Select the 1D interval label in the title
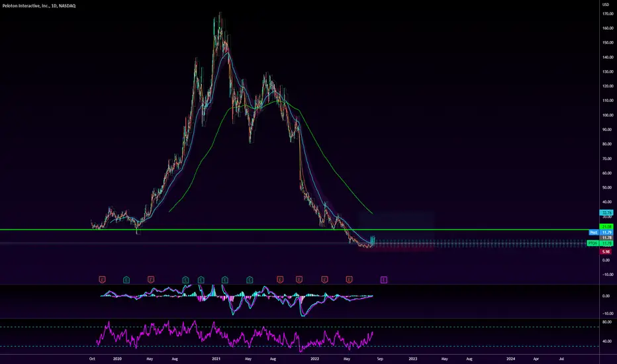This screenshot has height=364, width=617. tap(54, 5)
